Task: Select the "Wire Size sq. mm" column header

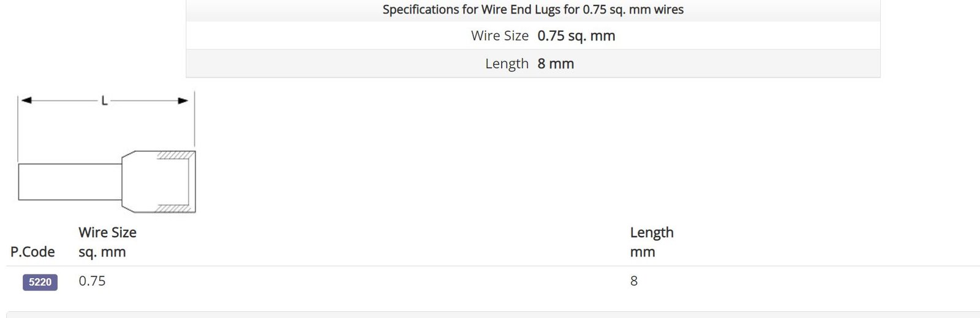Action: [107, 242]
